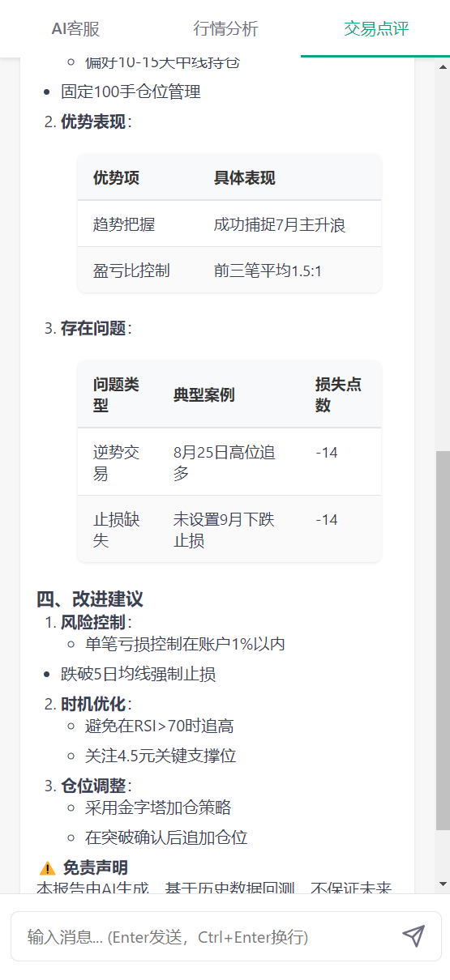450x980 pixels.
Task: Select the 交易点评 tab
Action: 375,29
